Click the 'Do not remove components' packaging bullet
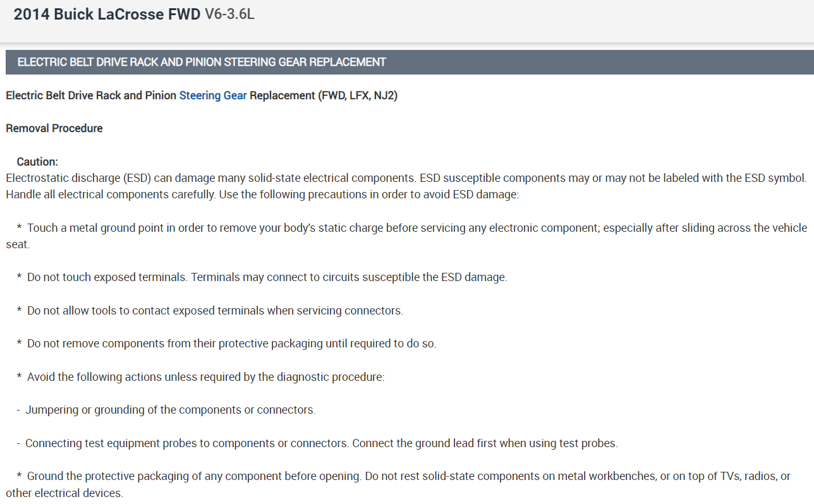 pyautogui.click(x=231, y=344)
